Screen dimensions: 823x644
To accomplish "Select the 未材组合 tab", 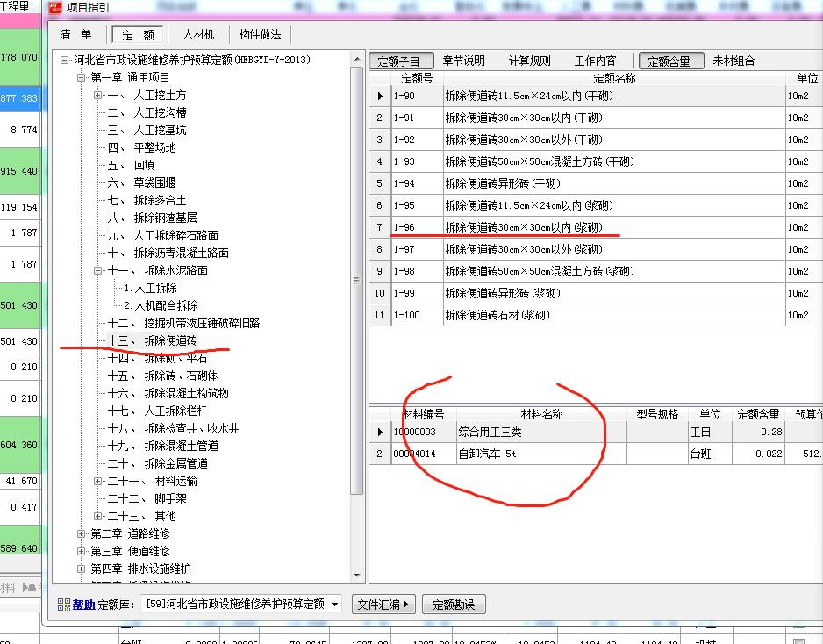I will [734, 61].
